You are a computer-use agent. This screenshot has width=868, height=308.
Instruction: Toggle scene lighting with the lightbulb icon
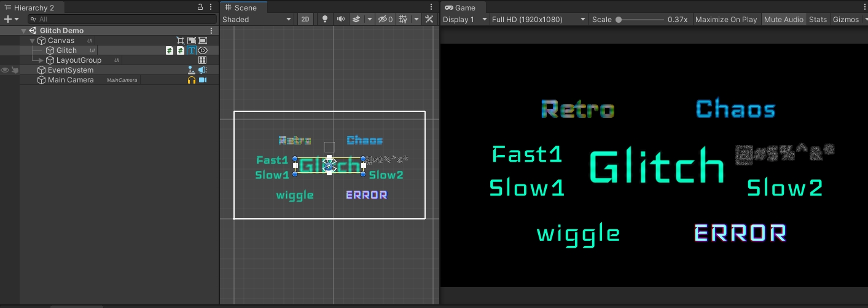(325, 19)
